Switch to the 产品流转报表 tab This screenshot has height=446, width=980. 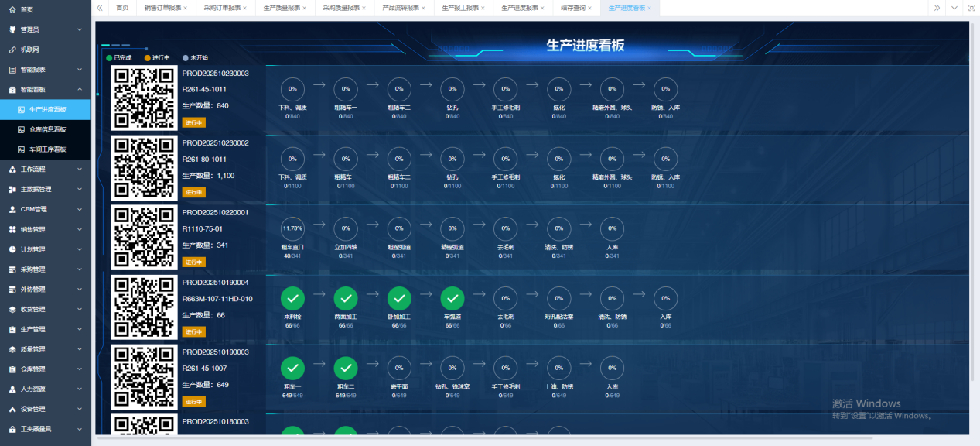pos(405,8)
